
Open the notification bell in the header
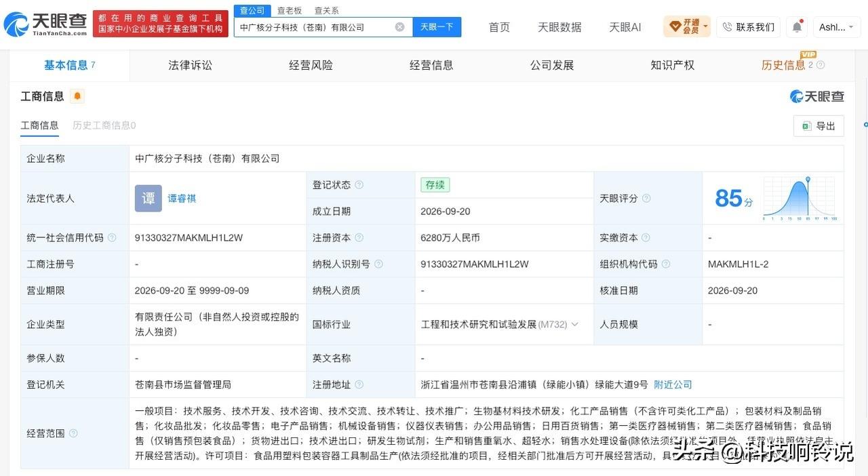pos(797,27)
